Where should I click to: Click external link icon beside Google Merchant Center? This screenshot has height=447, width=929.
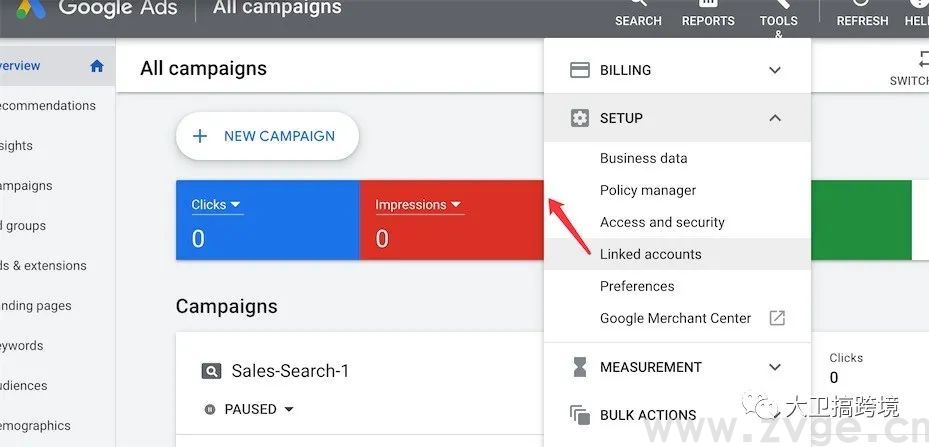(777, 318)
